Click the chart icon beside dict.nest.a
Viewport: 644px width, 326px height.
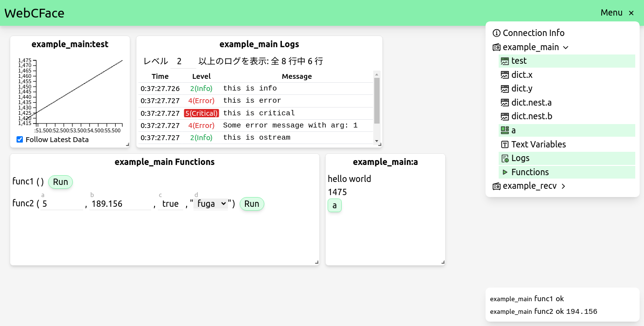505,103
